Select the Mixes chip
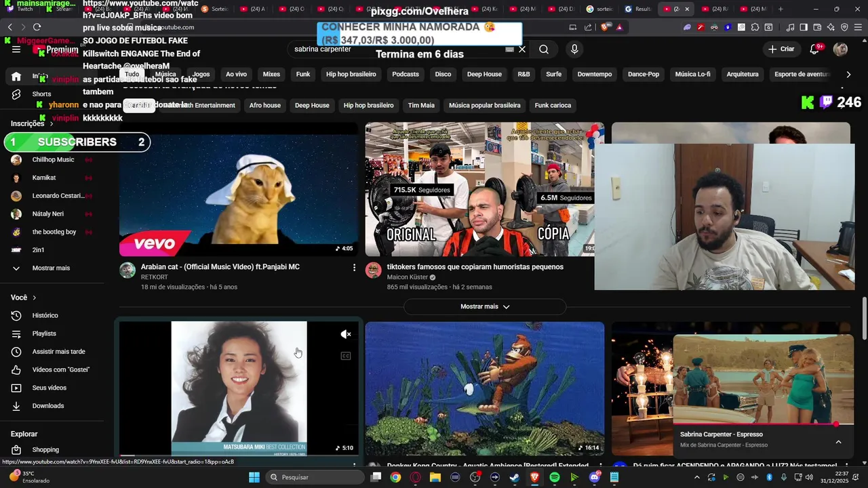Screen dimensions: 868x488 pyautogui.click(x=271, y=75)
